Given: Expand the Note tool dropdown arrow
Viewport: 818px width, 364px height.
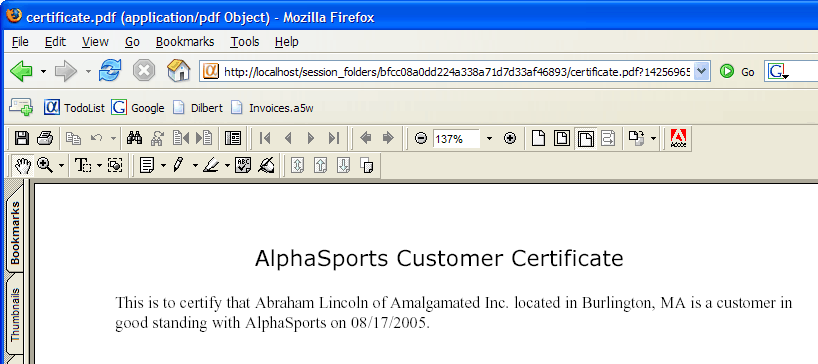Looking at the screenshot, I should point(163,166).
